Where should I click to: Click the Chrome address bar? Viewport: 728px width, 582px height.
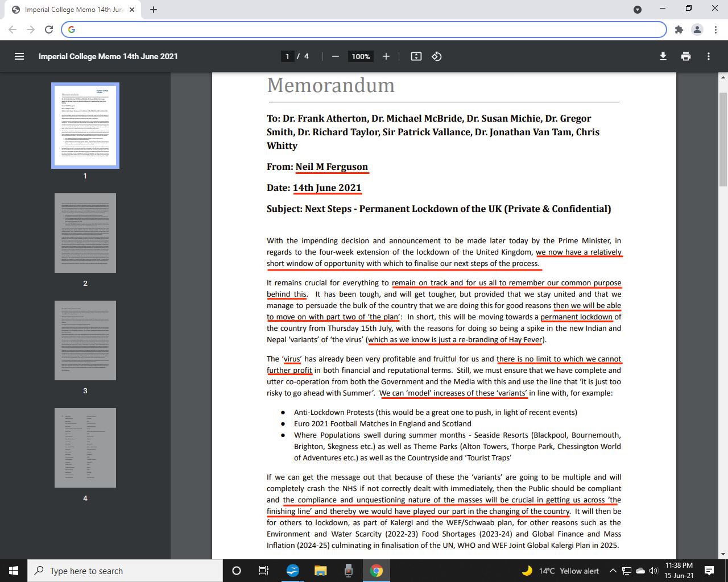364,30
